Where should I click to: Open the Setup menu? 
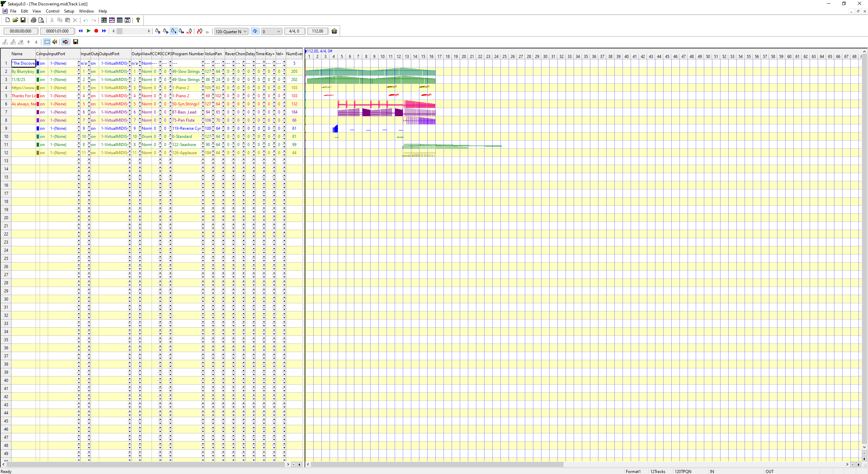(x=69, y=11)
